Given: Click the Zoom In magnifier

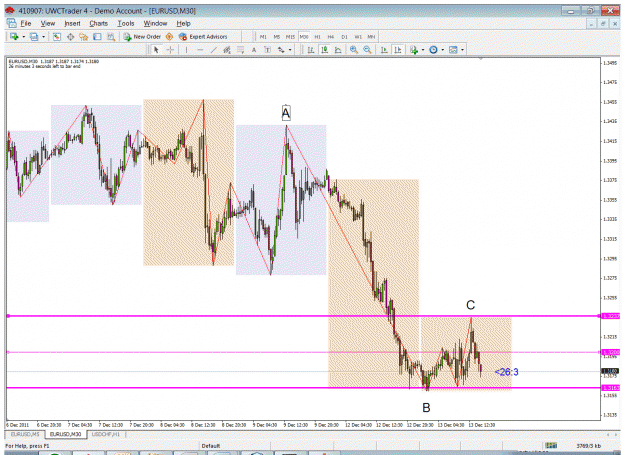Looking at the screenshot, I should tap(354, 50).
